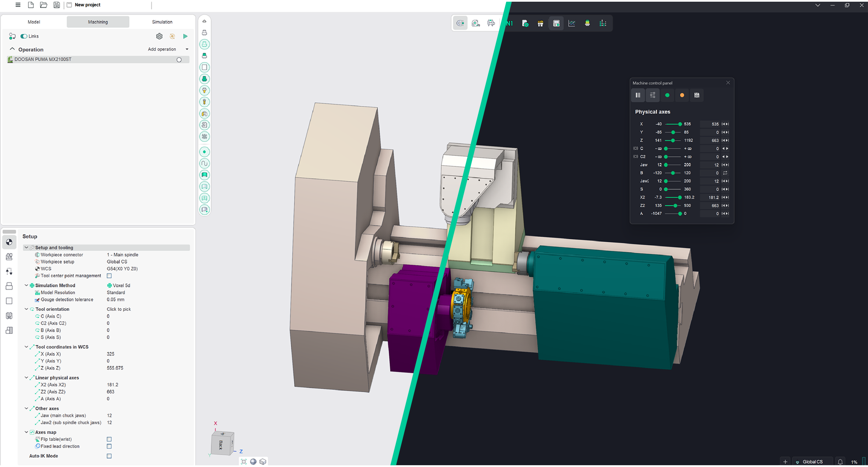This screenshot has height=467, width=868.
Task: Open the machining settings gear icon
Action: pos(159,36)
